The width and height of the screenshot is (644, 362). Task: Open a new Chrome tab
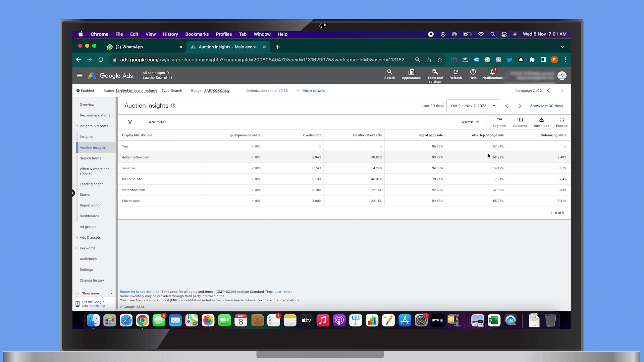click(277, 47)
